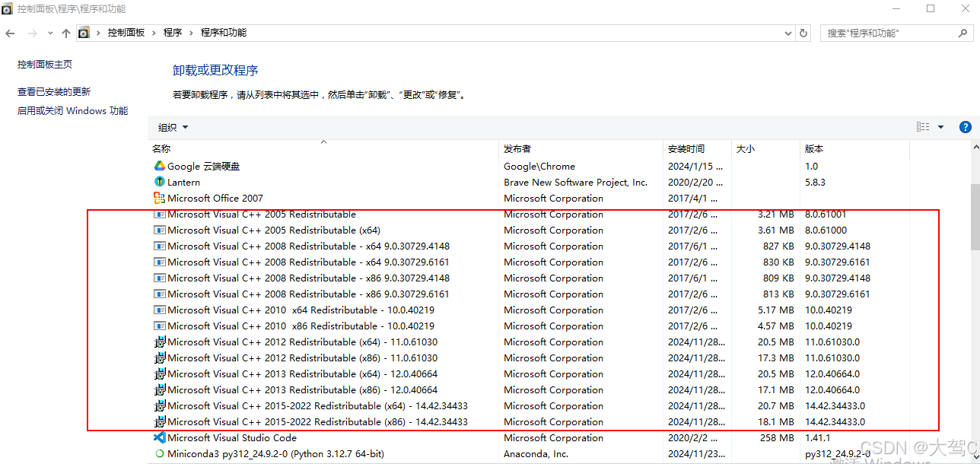Click the Microsoft Visual Studio Code icon
This screenshot has height=464, width=980.
pyautogui.click(x=160, y=437)
